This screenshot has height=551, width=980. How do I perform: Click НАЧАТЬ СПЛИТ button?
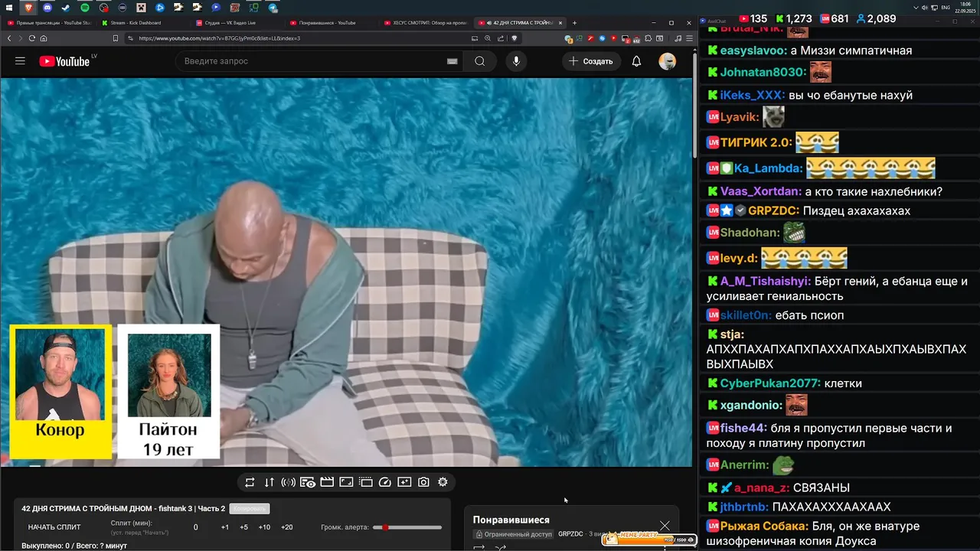54,527
